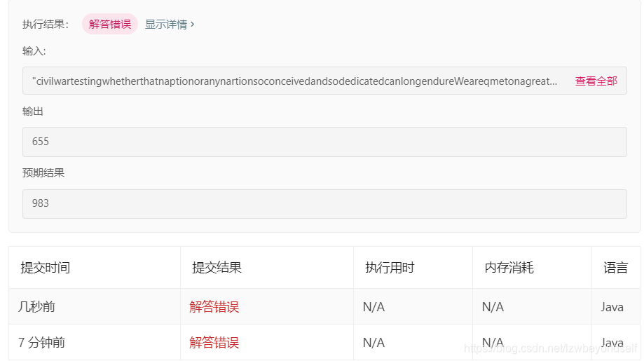Click the 执行结果 label
This screenshot has height=361, width=644.
coord(46,25)
